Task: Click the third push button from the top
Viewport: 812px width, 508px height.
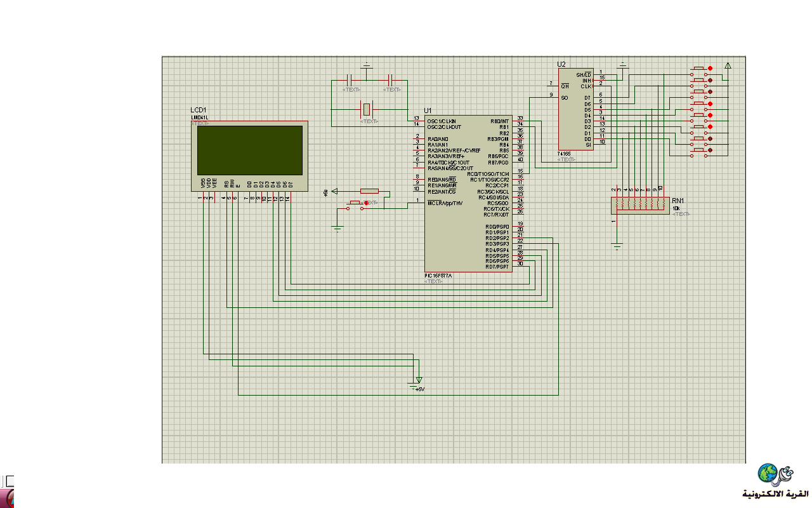Action: click(x=700, y=93)
